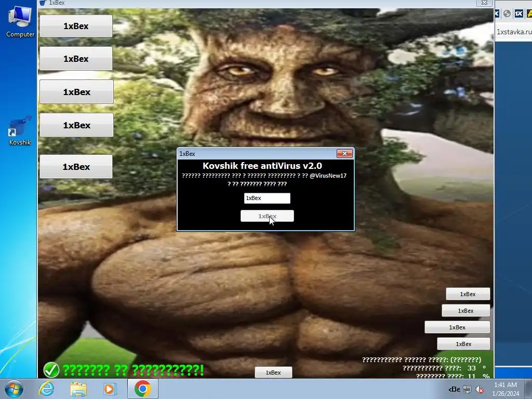Click the 'Be' tray icon beside the network icon
Viewport: 532px width, 399px height.
tap(454, 390)
